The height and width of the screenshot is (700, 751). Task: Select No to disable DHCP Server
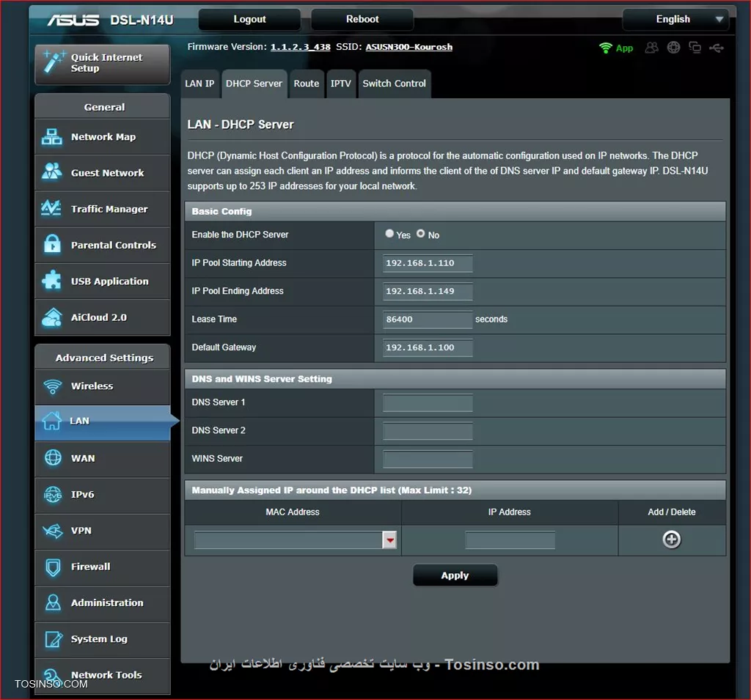[420, 234]
